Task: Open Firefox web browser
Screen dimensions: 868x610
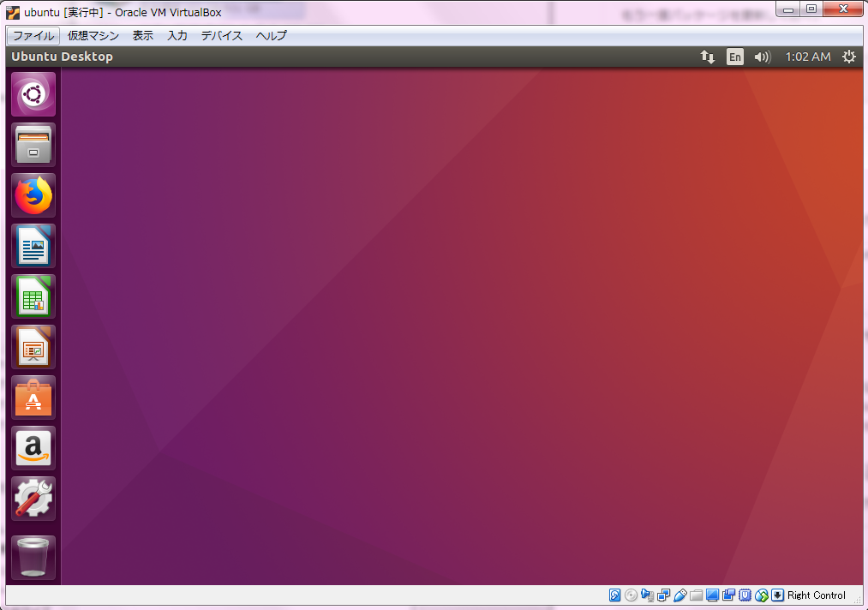Action: coord(33,195)
